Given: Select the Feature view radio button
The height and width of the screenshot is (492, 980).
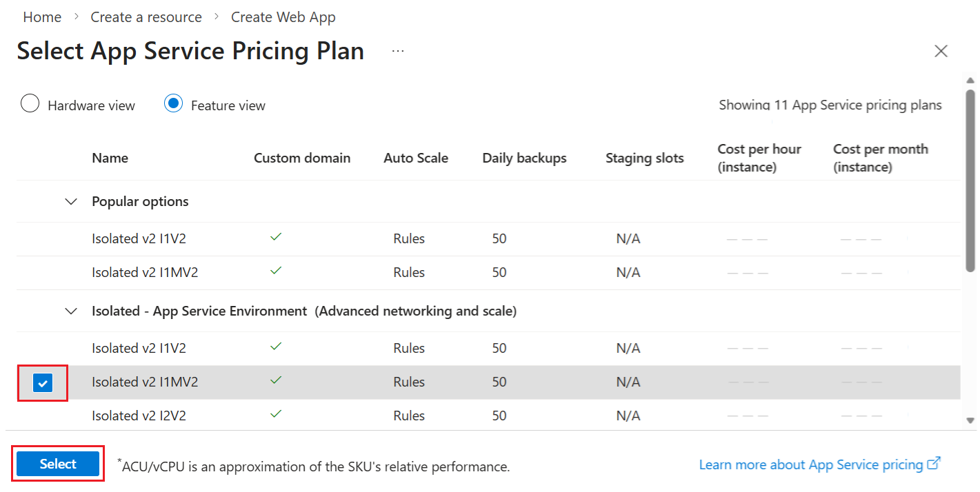Looking at the screenshot, I should 173,104.
